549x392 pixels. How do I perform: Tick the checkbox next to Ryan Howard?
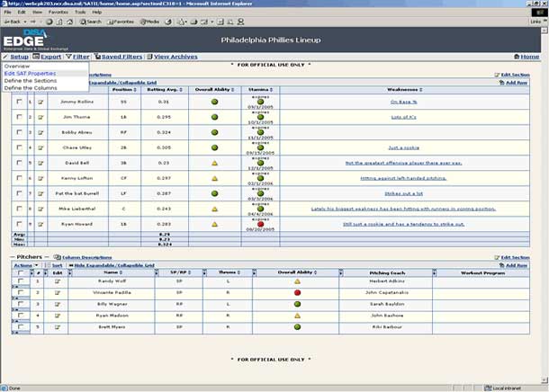pyautogui.click(x=20, y=223)
